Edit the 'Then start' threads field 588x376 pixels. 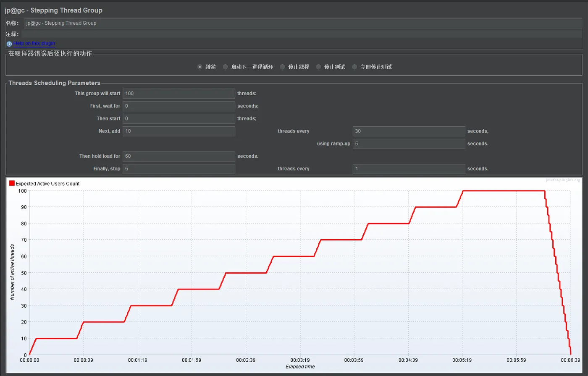tap(179, 119)
